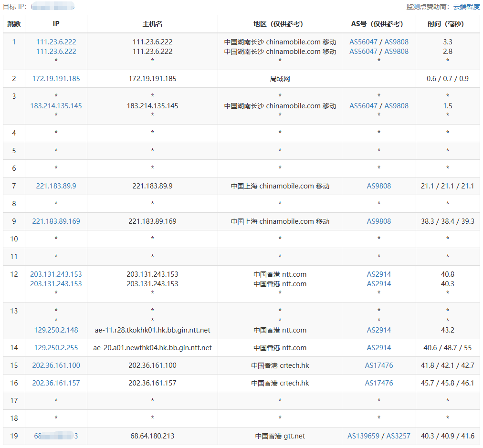Click AS56047 link on hop 1
483x448 pixels.
click(362, 42)
